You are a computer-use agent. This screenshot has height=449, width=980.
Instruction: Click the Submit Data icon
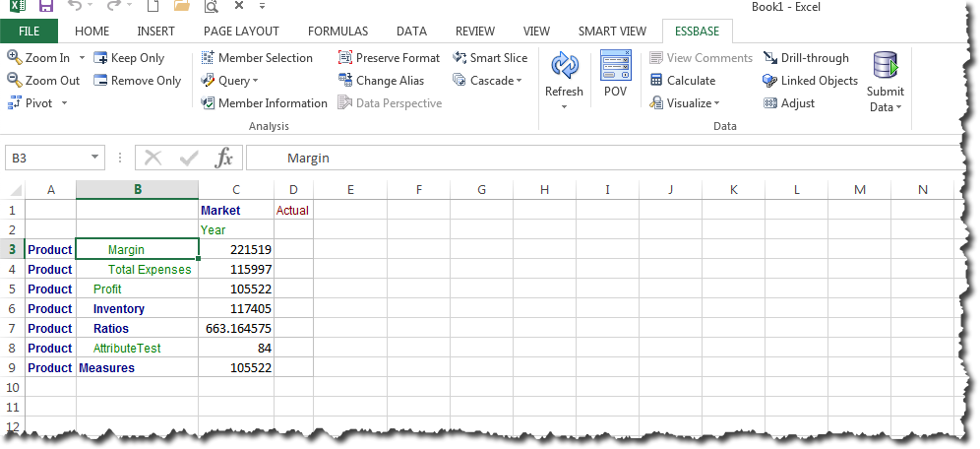tap(885, 66)
